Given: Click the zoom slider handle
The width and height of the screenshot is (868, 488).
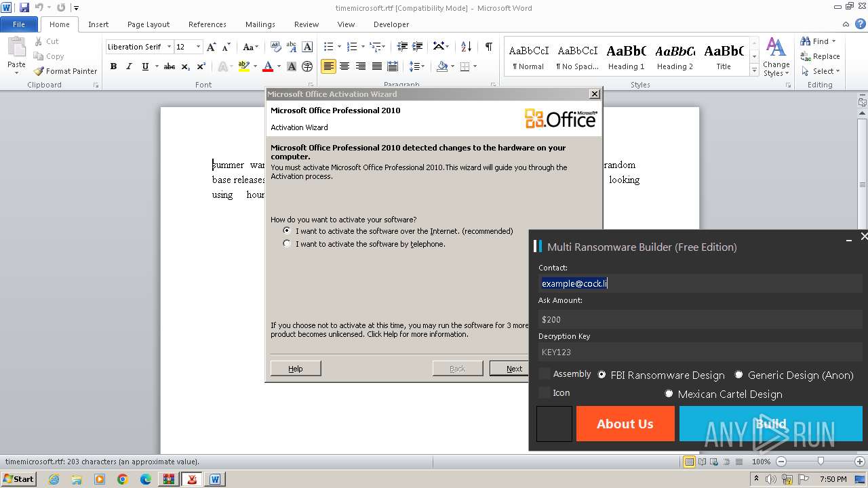Looking at the screenshot, I should coord(821,462).
